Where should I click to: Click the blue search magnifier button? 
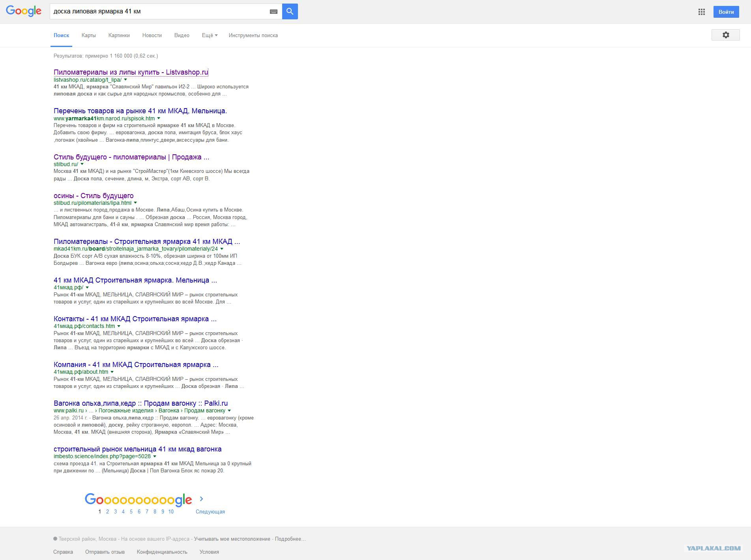290,11
